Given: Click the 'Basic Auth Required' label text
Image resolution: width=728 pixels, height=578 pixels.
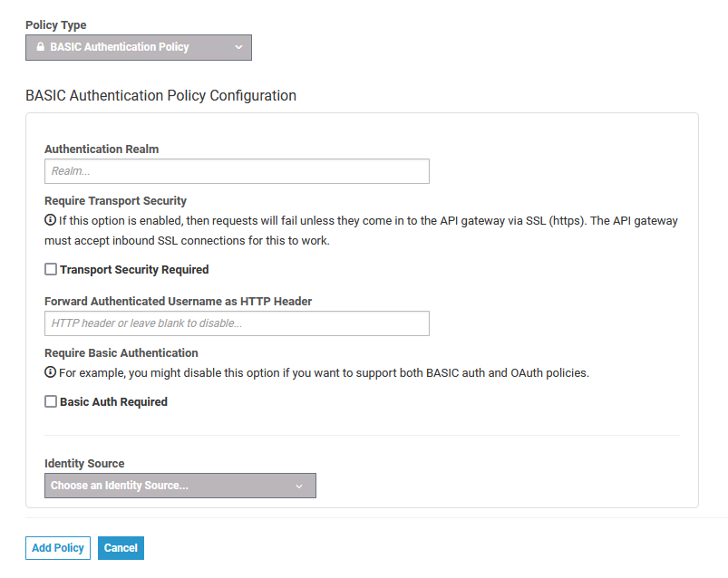Looking at the screenshot, I should 113,401.
